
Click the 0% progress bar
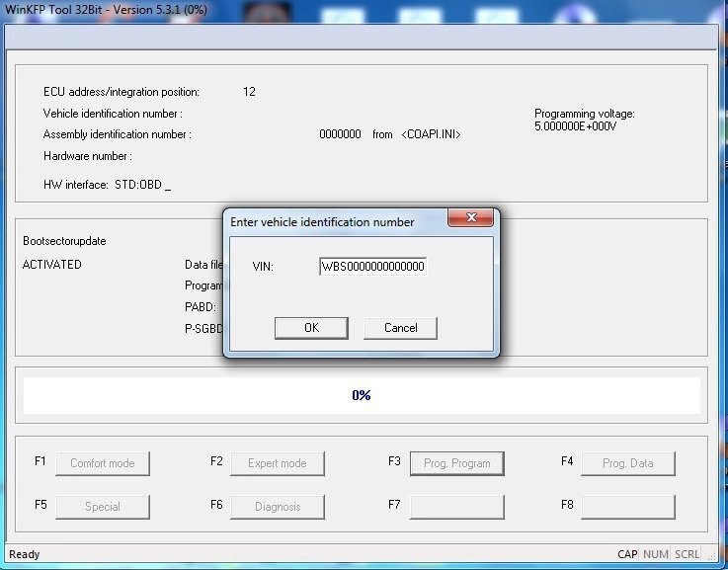click(x=362, y=395)
